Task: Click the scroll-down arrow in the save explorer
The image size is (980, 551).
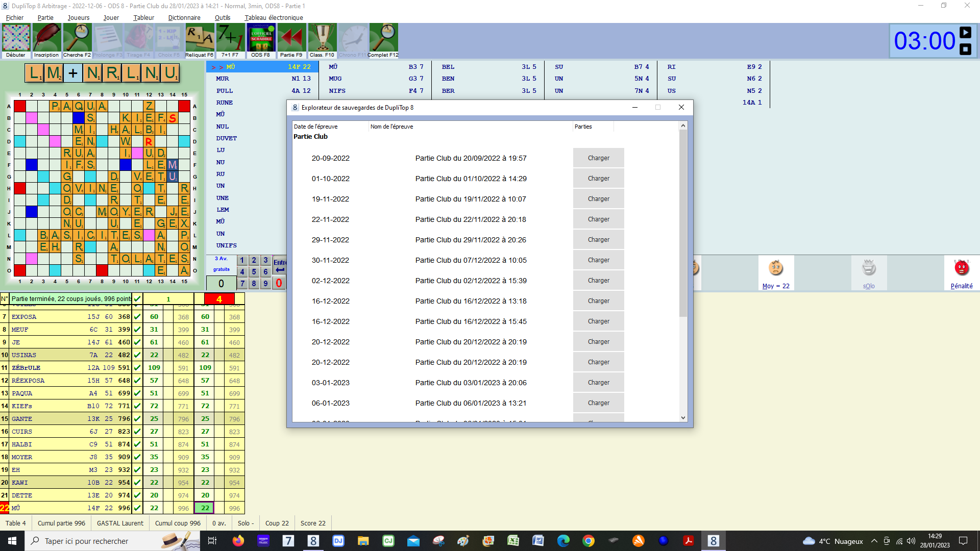Action: (x=683, y=418)
